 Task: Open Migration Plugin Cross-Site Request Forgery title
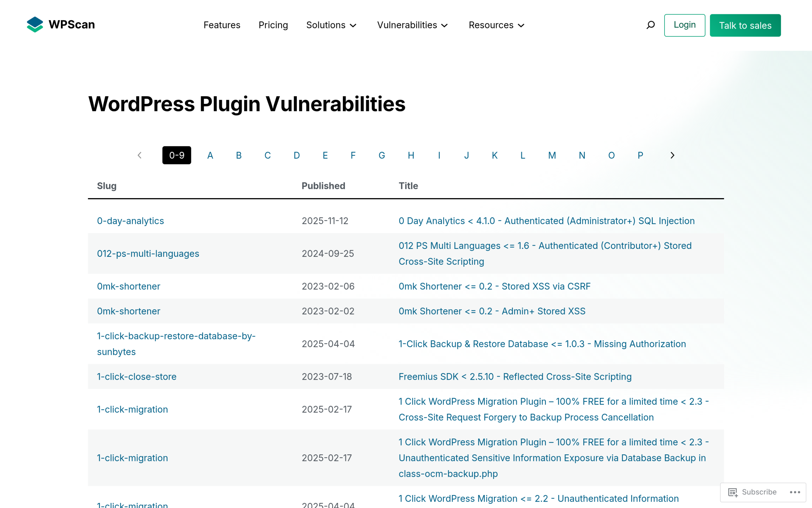click(553, 409)
